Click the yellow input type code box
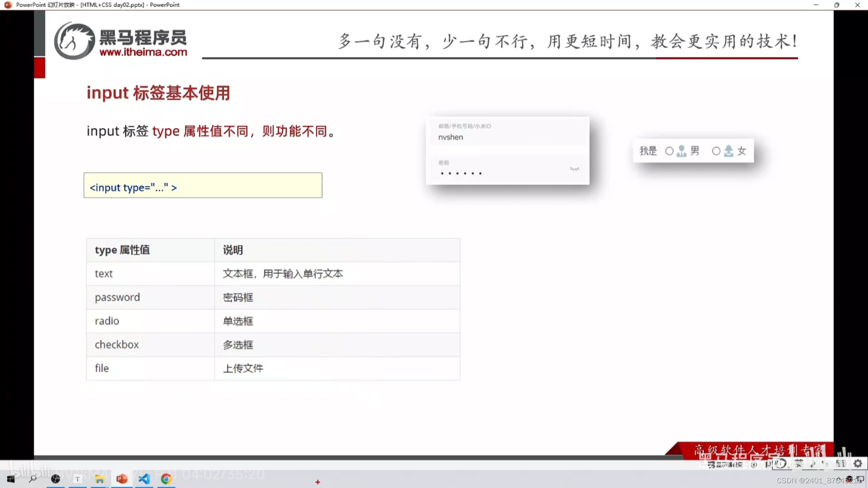This screenshot has height=488, width=868. pyautogui.click(x=202, y=185)
